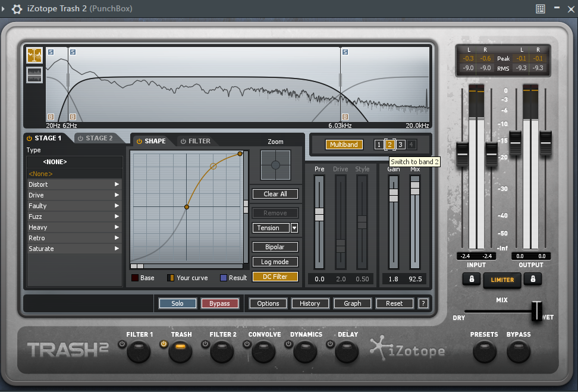Toggle the Bipolar curve option
Viewport: 578px width, 392px height.
[x=275, y=247]
